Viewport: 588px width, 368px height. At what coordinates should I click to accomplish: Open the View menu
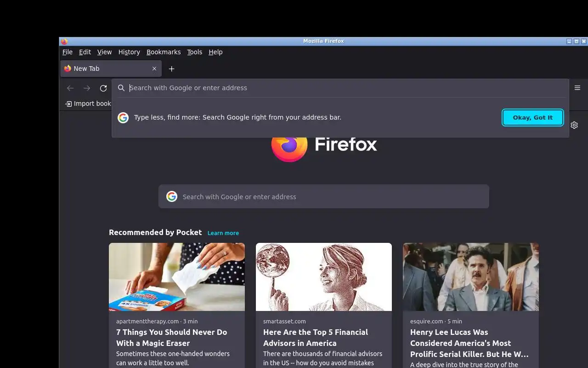click(104, 52)
